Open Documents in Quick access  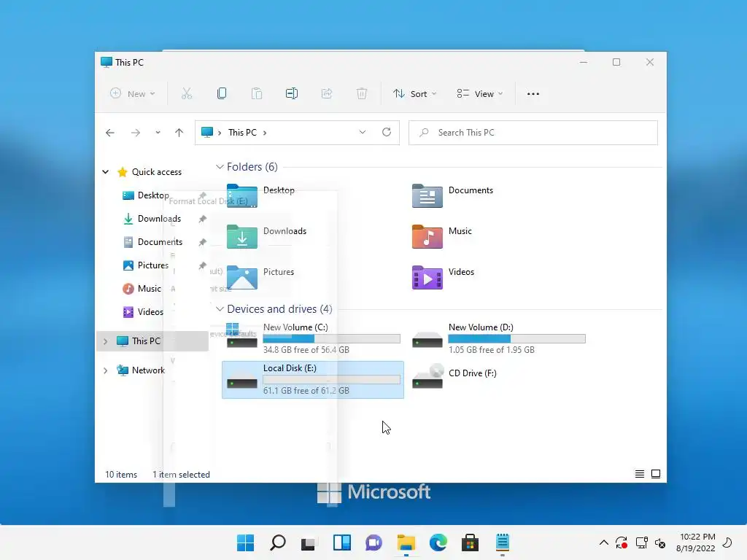click(x=160, y=242)
